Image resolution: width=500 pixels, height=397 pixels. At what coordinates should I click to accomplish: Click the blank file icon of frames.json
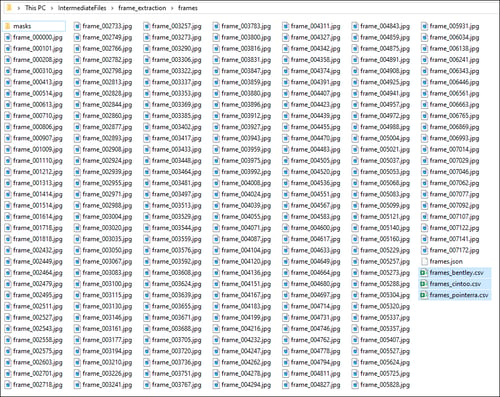[x=424, y=262]
